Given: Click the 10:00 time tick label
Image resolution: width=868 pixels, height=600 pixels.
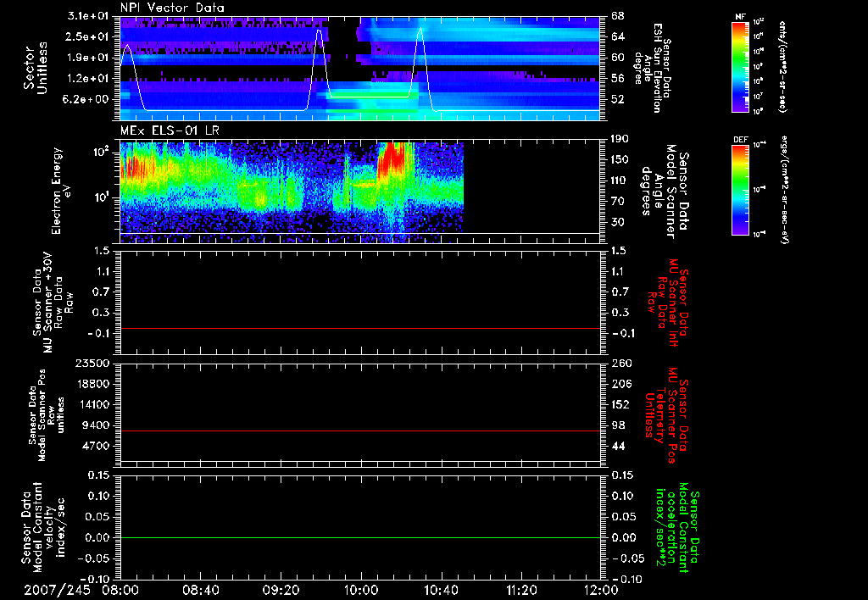Looking at the screenshot, I should pyautogui.click(x=360, y=590).
